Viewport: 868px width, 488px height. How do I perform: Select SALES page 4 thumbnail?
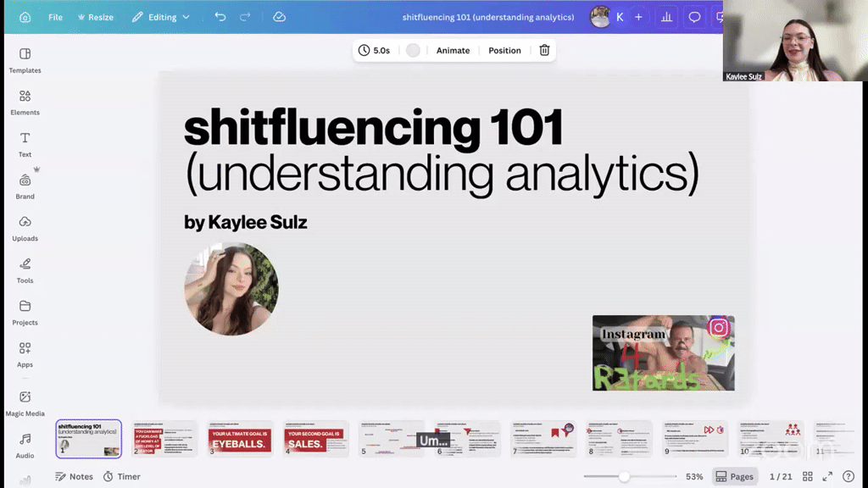(x=316, y=439)
